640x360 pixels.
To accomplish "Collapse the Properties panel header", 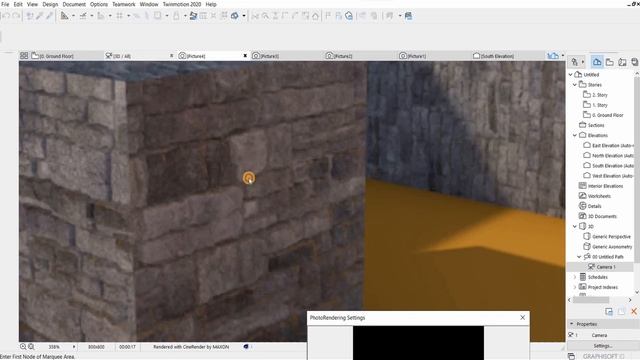I will [x=571, y=324].
